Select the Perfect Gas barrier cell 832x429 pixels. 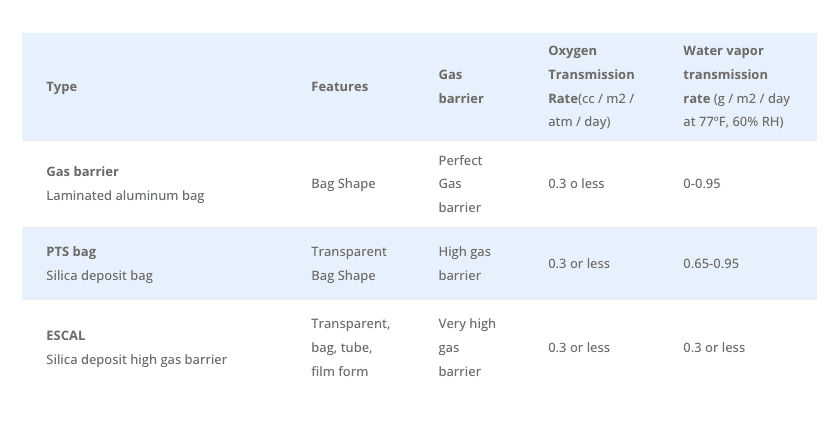[x=461, y=184]
